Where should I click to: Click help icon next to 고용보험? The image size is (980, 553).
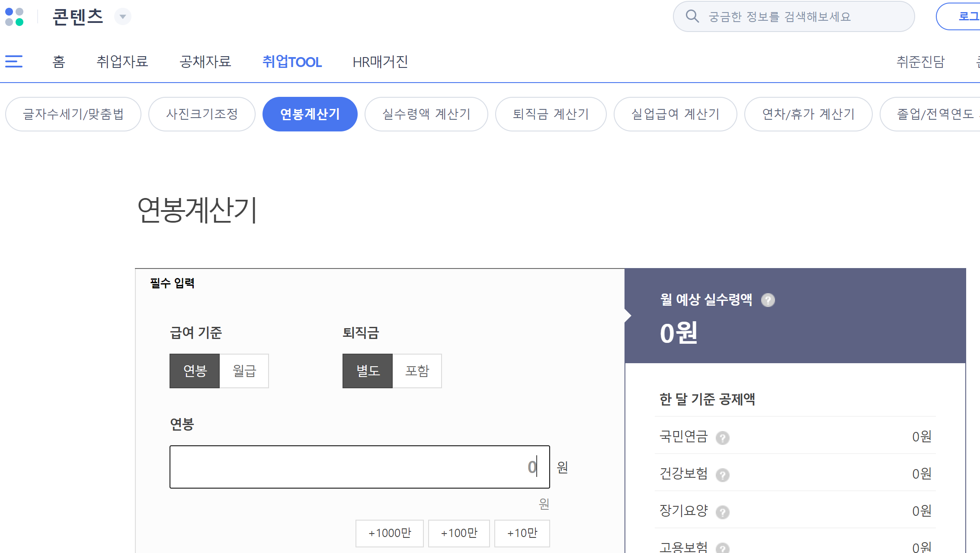click(723, 548)
